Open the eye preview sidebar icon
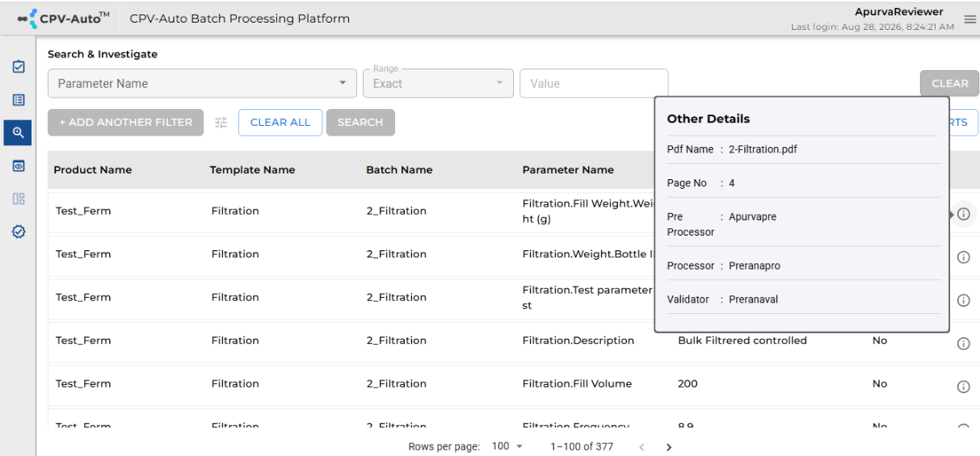 coord(18,165)
